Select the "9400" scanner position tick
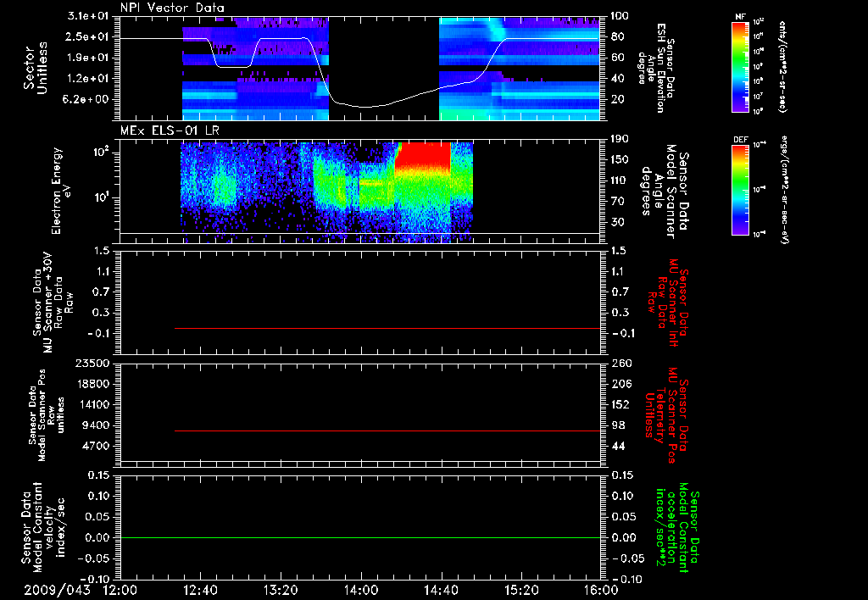The image size is (868, 600). tap(96, 425)
